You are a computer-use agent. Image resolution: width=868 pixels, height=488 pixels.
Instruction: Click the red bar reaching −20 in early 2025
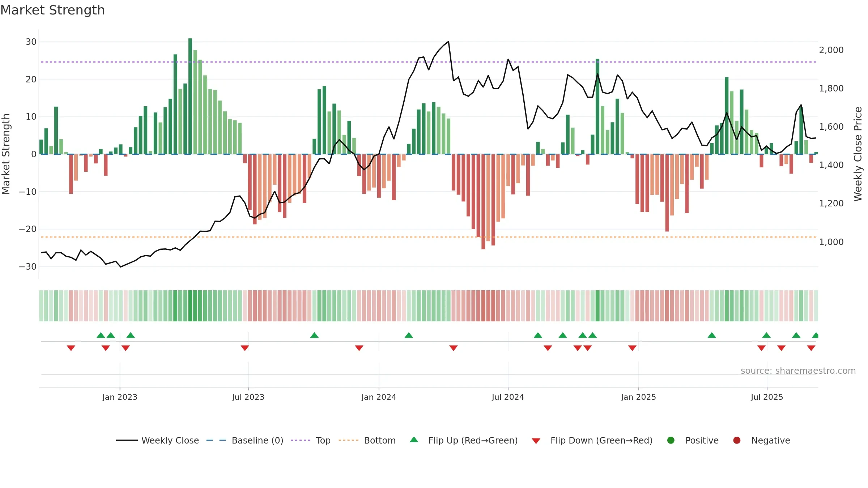pos(667,193)
